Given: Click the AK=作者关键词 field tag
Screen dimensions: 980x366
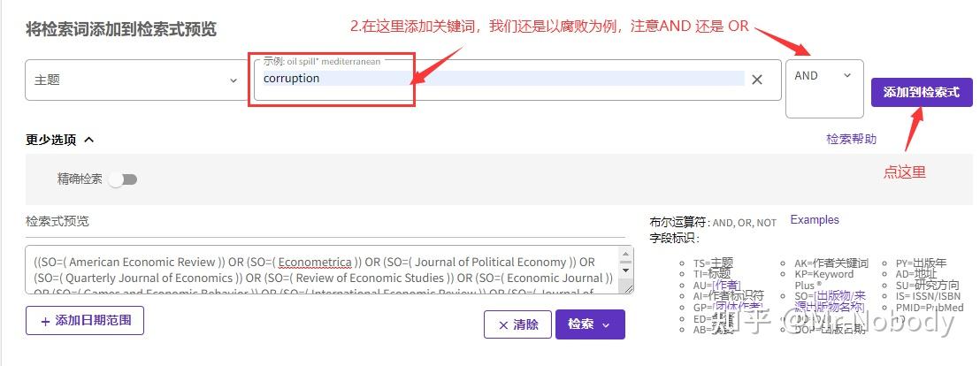Looking at the screenshot, I should [x=831, y=263].
